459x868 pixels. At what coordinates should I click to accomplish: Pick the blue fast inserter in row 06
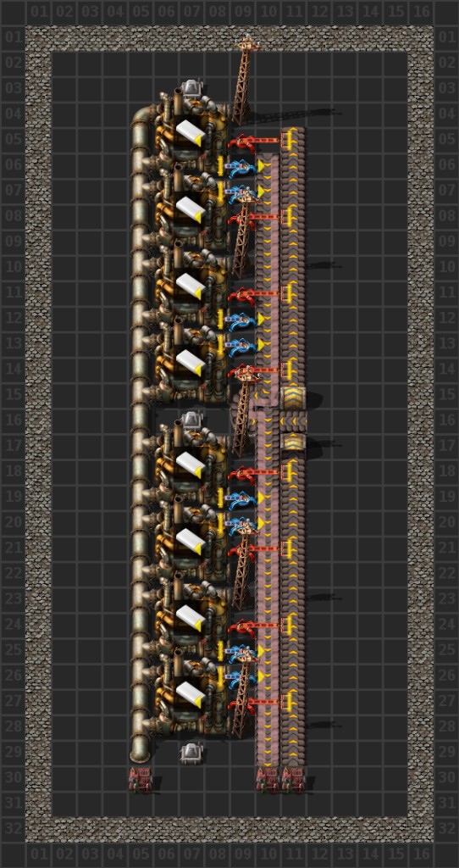[x=241, y=165]
